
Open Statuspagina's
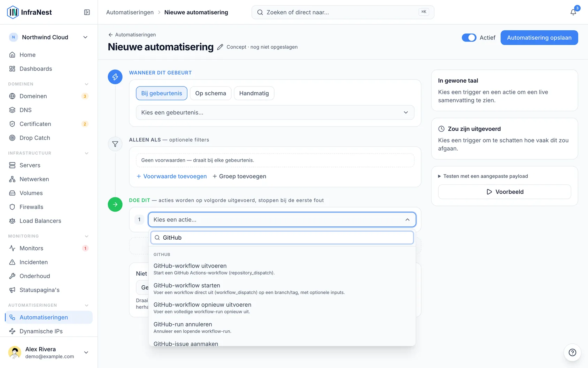pyautogui.click(x=49, y=290)
